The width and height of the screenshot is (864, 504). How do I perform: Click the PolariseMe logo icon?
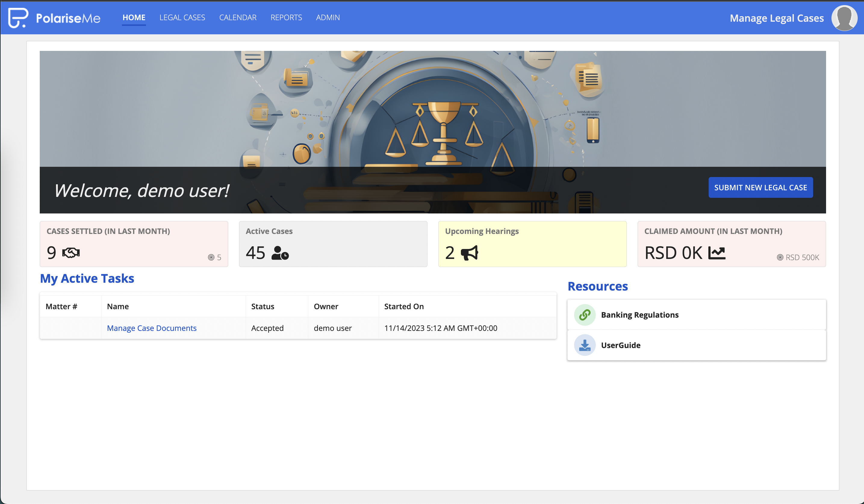click(x=18, y=18)
